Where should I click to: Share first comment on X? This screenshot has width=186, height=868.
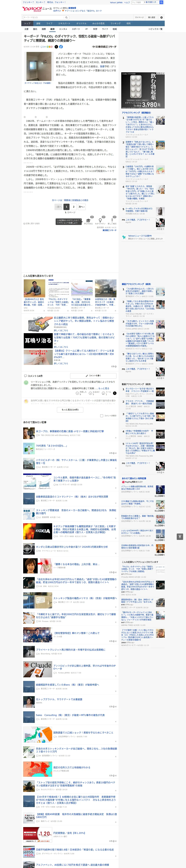pyautogui.click(x=115, y=393)
